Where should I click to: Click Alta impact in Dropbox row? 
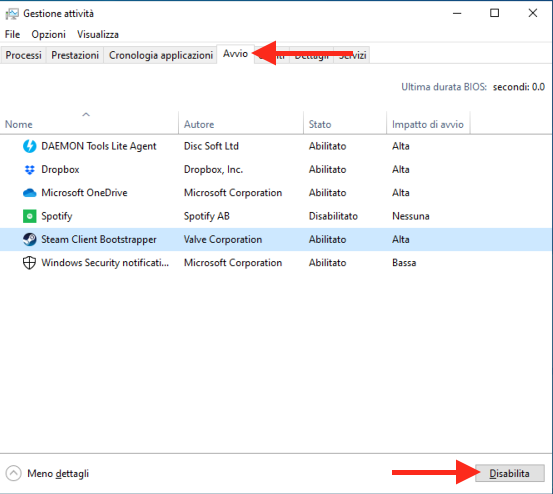pos(401,170)
